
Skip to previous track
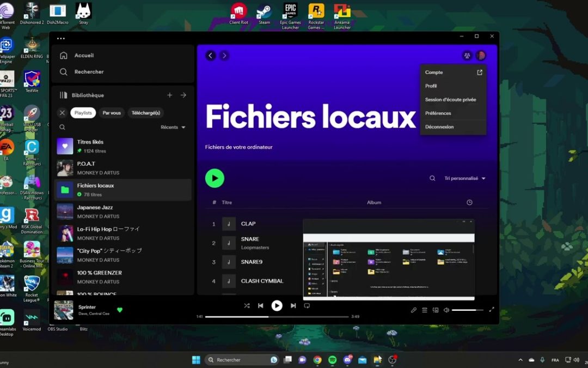261,306
